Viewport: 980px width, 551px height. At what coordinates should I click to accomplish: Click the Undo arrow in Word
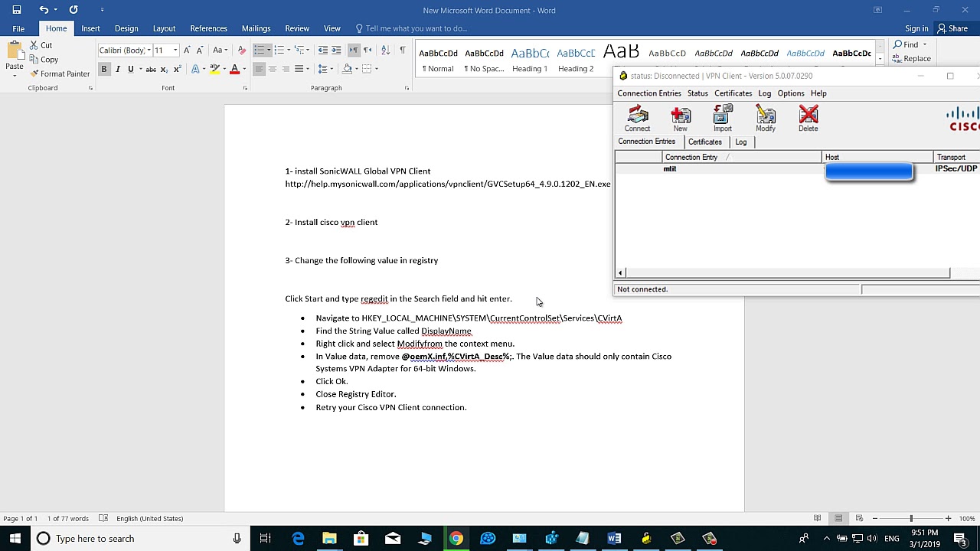44,10
